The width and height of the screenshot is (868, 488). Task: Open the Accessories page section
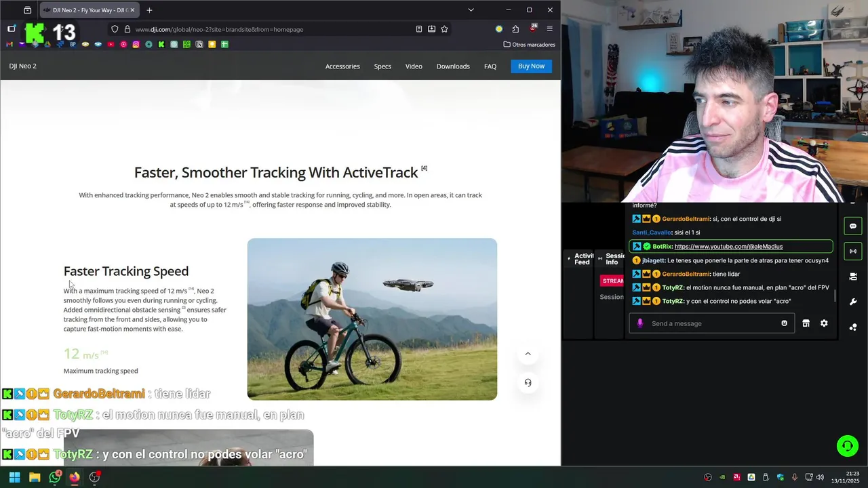(342, 66)
